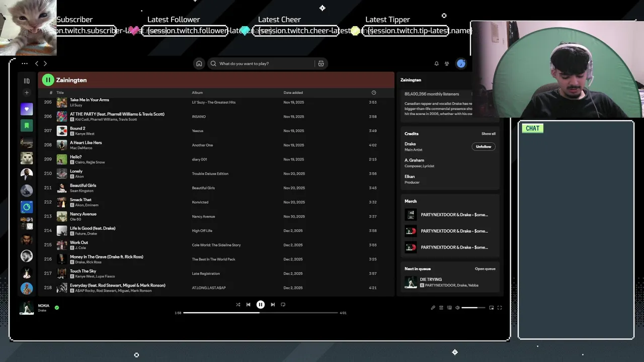Screen dimensions: 644x362
Task: Open the queue icon in the player bar
Action: [x=441, y=308]
